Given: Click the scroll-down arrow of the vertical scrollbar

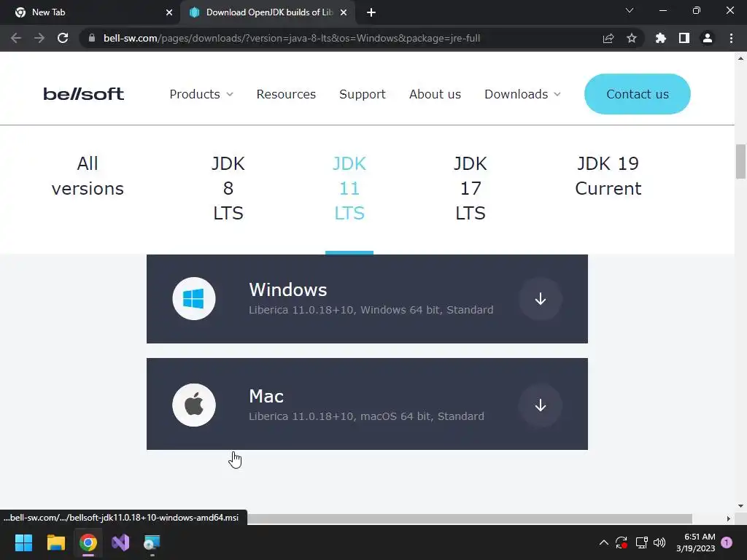Looking at the screenshot, I should coord(740,506).
